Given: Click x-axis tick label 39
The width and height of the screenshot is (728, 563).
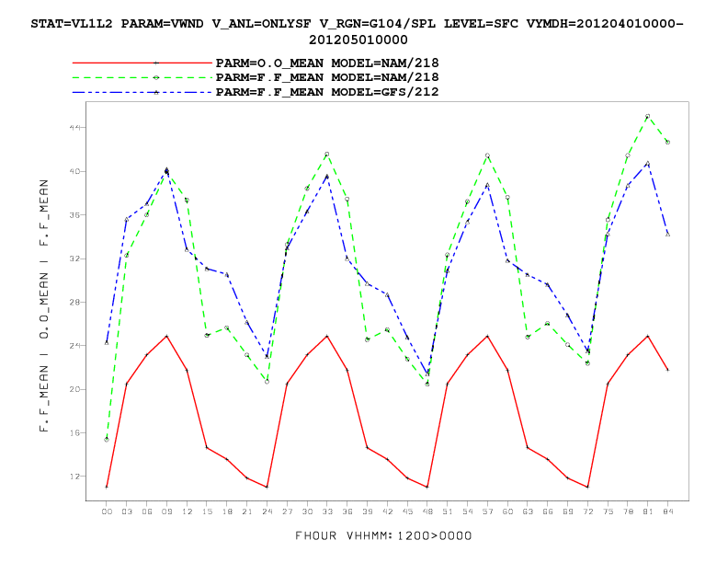Looking at the screenshot, I should 368,511.
